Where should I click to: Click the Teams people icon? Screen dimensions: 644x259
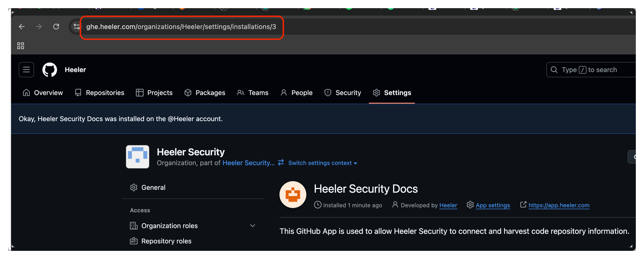click(x=240, y=93)
